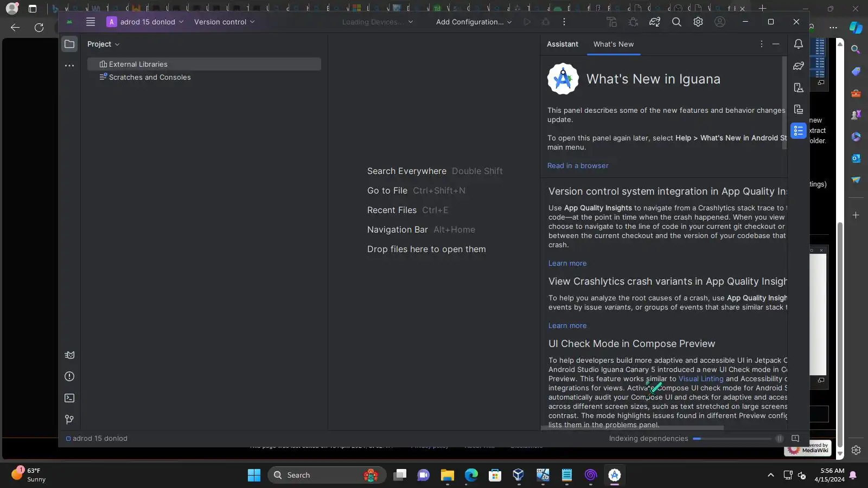Open Edge sidebar search icon

856,49
